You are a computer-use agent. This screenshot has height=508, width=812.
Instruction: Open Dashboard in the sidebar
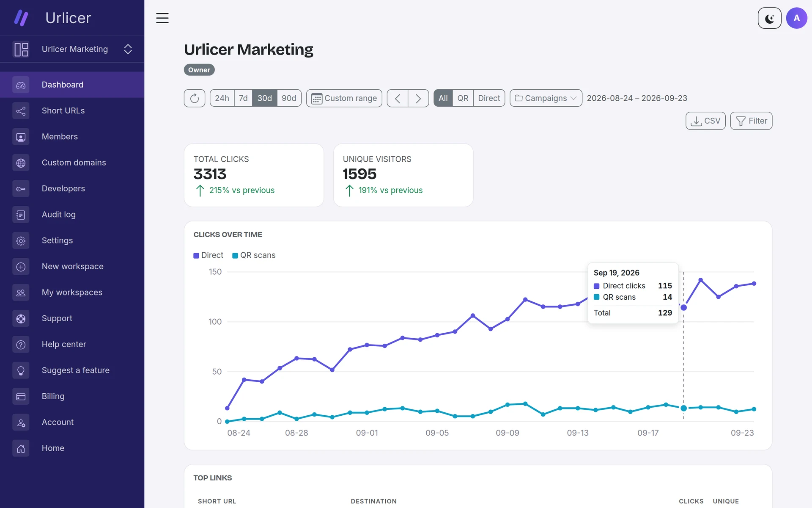point(72,85)
